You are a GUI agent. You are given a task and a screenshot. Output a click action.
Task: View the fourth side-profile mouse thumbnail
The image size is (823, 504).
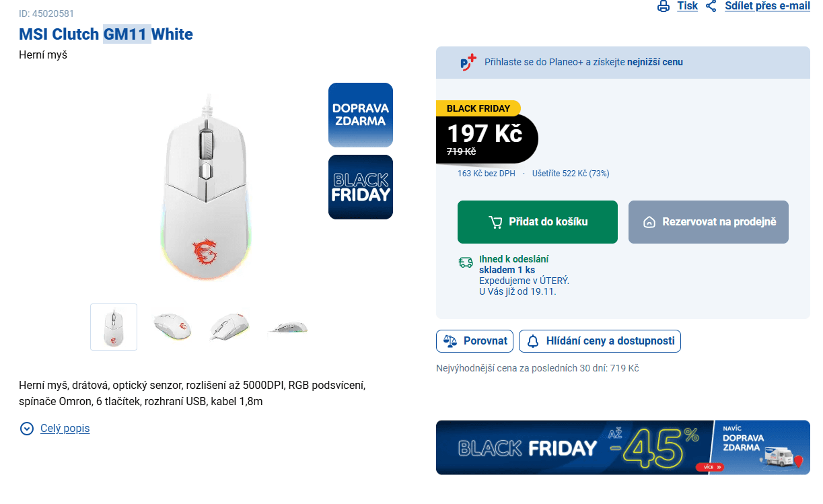(x=287, y=328)
